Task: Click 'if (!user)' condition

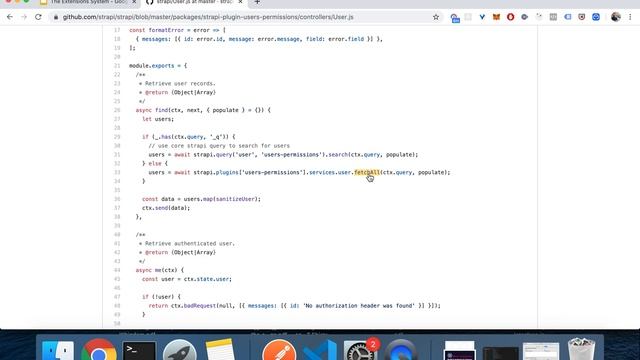Action: click(161, 297)
